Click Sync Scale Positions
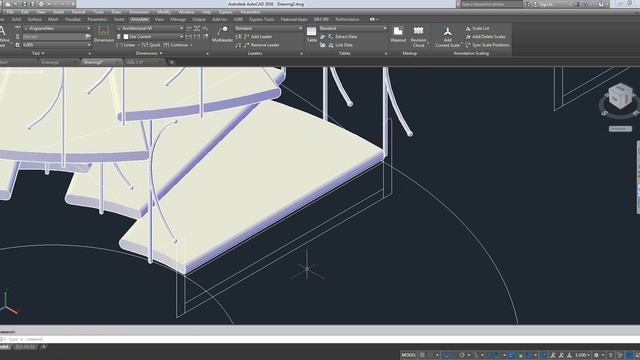The height and width of the screenshot is (360, 640). pos(487,45)
